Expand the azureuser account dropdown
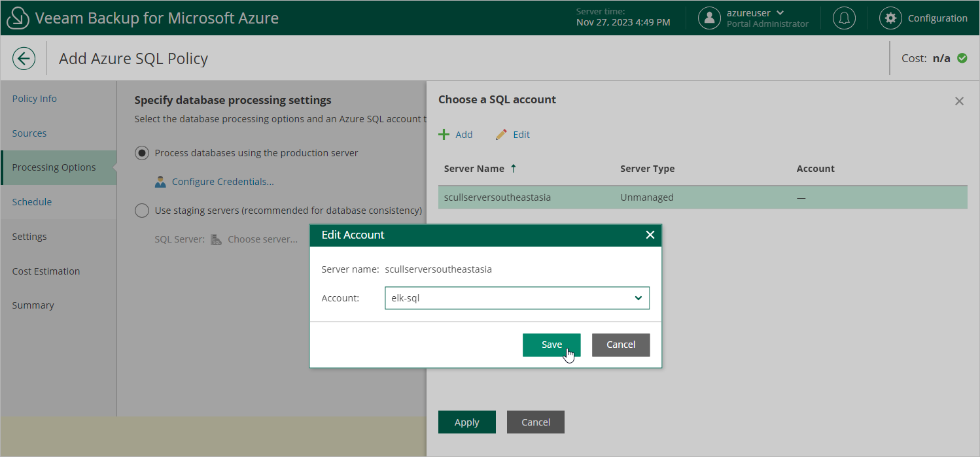Image resolution: width=980 pixels, height=457 pixels. tap(780, 12)
